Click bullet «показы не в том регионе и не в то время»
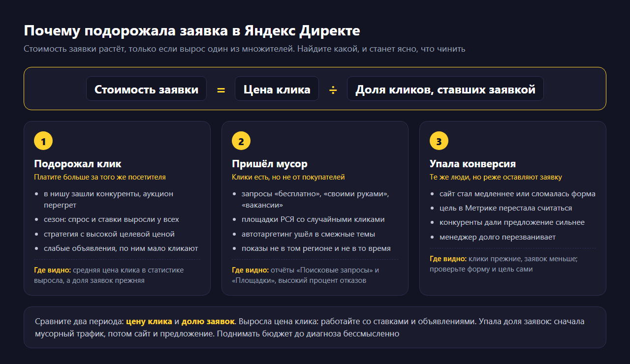630x364 pixels. [x=316, y=248]
